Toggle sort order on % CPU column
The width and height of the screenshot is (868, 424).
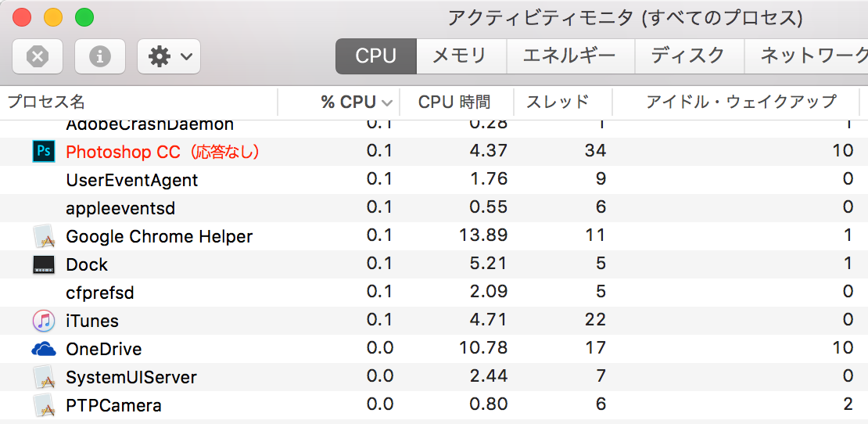tap(339, 102)
